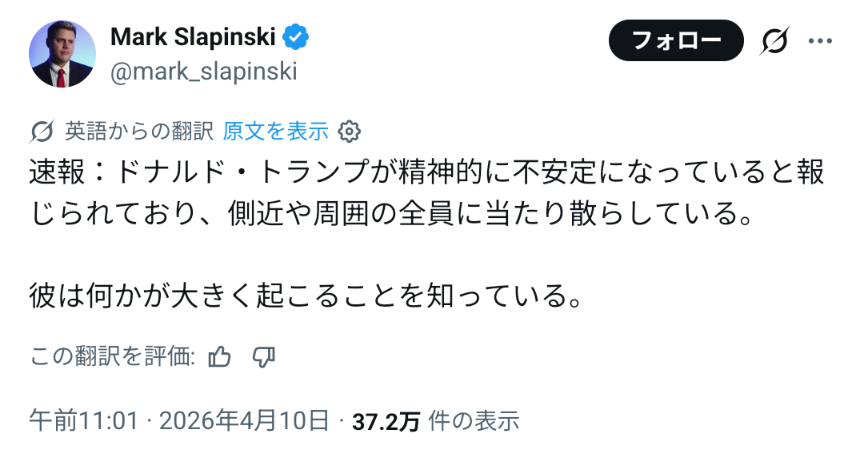Open the Grok icon beside the follow button

773,41
